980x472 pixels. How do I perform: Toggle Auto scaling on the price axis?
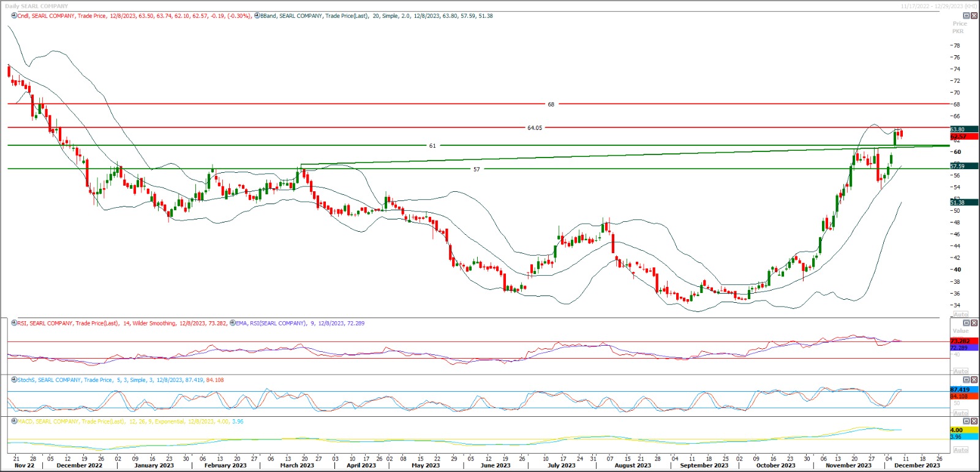click(960, 314)
